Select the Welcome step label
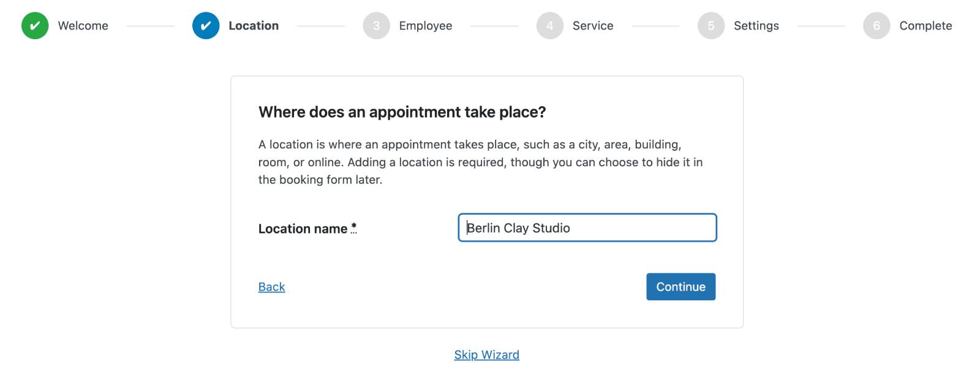 pos(83,26)
